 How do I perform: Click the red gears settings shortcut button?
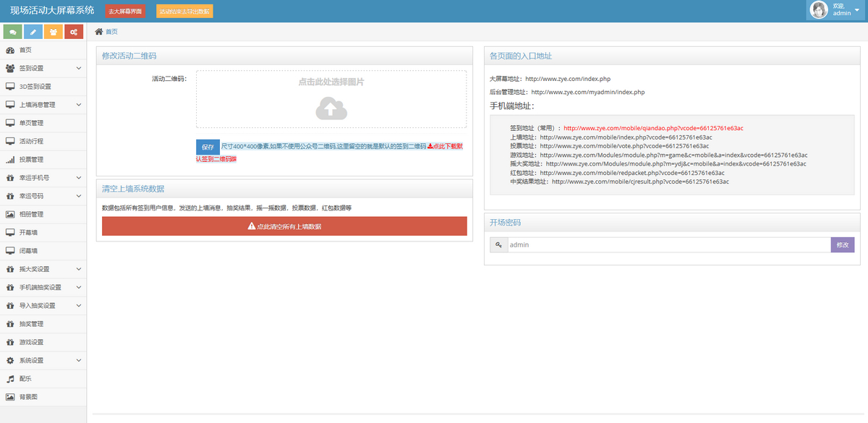pyautogui.click(x=73, y=32)
